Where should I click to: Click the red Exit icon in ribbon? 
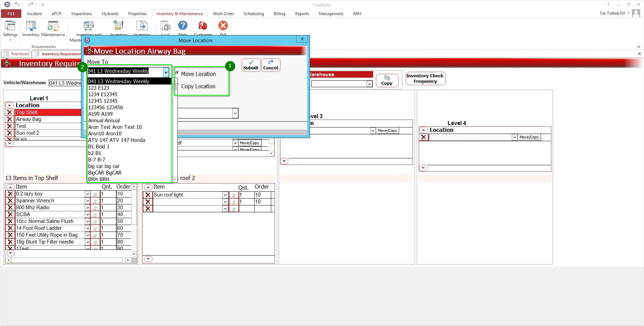click(223, 26)
